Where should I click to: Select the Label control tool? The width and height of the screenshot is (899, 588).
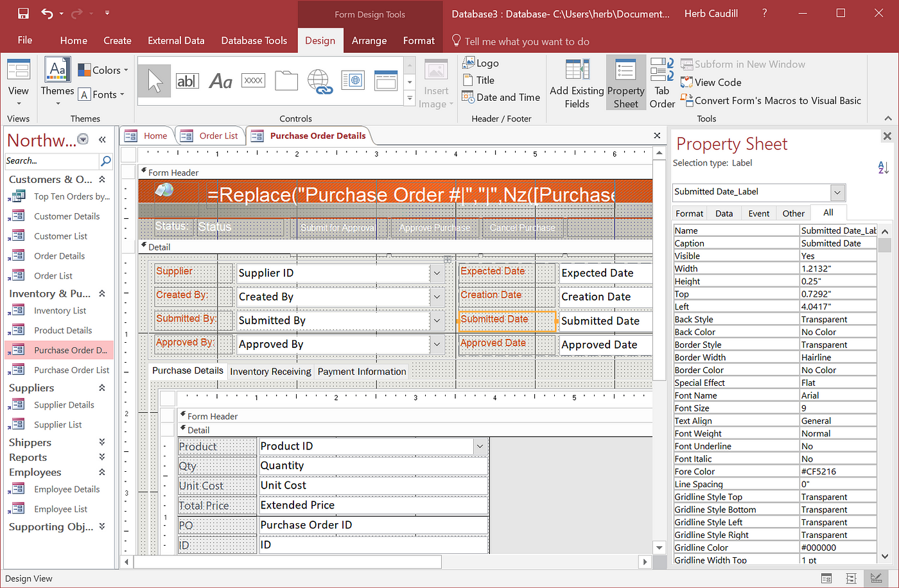[220, 81]
